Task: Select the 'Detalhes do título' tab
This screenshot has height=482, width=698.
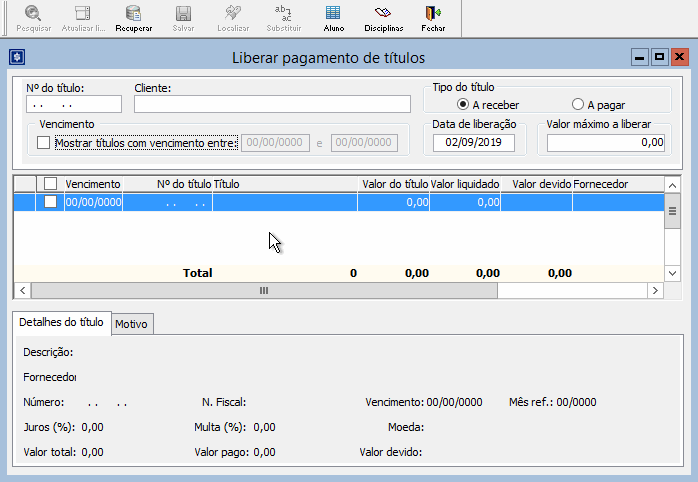Action: (61, 322)
